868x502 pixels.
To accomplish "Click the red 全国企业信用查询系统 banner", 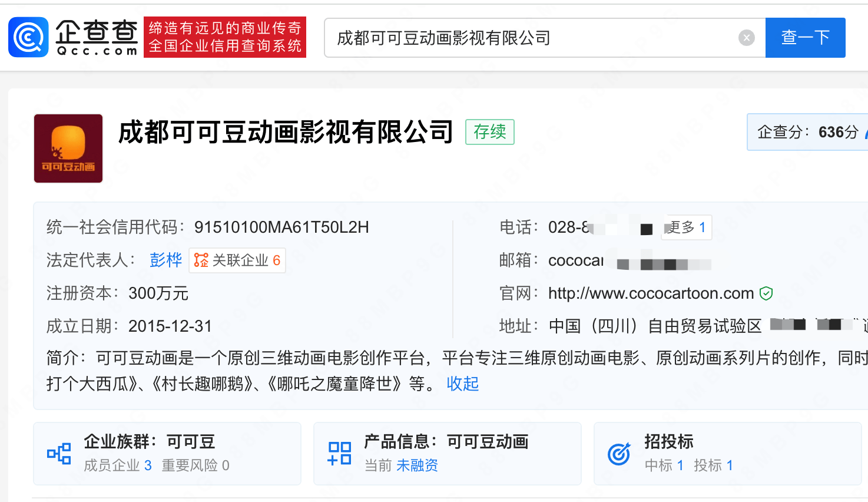I will (225, 37).
